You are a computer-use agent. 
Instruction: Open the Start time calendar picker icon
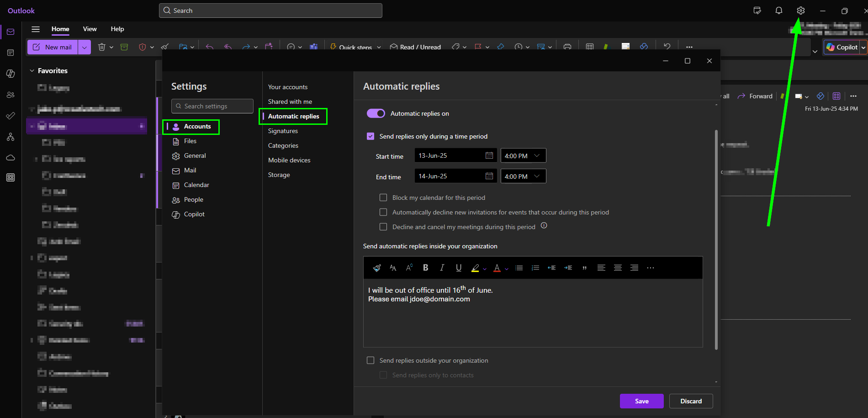coord(489,155)
